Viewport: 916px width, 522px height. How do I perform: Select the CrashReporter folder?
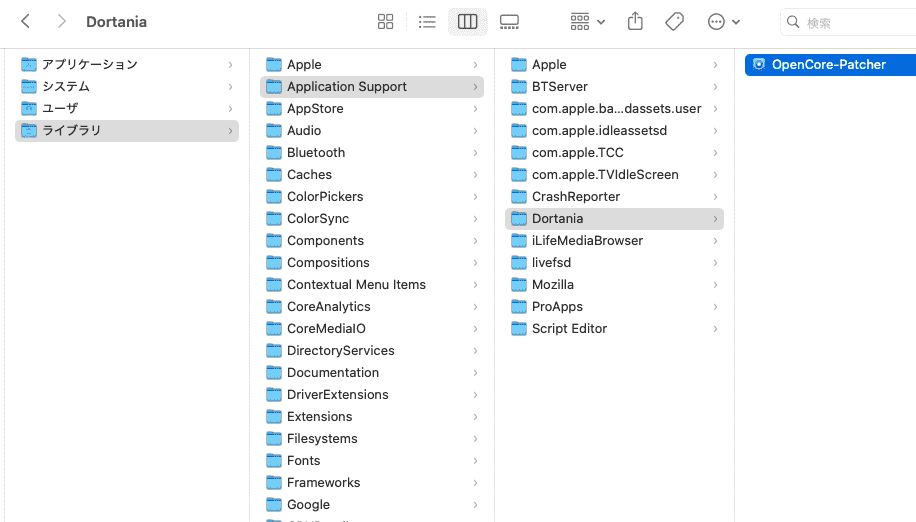pos(614,196)
